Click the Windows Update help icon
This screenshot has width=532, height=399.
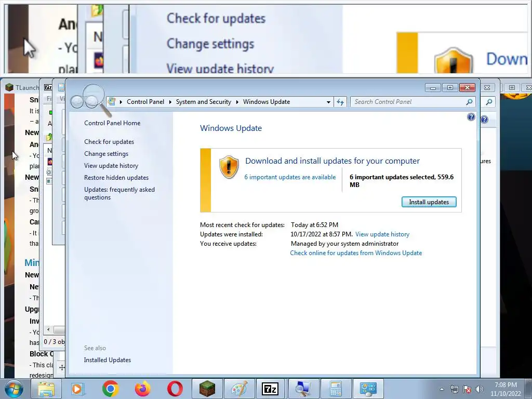point(471,117)
